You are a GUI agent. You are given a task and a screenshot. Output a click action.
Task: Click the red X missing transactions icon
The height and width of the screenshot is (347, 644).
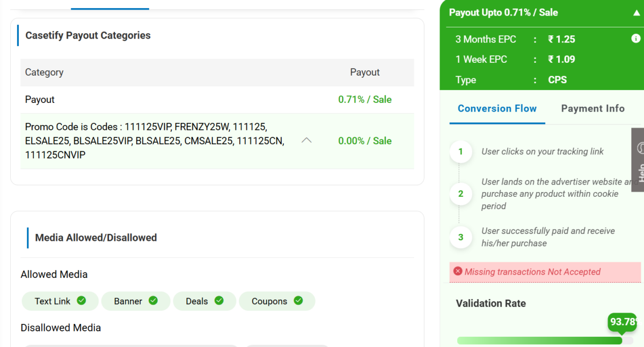[x=458, y=271]
